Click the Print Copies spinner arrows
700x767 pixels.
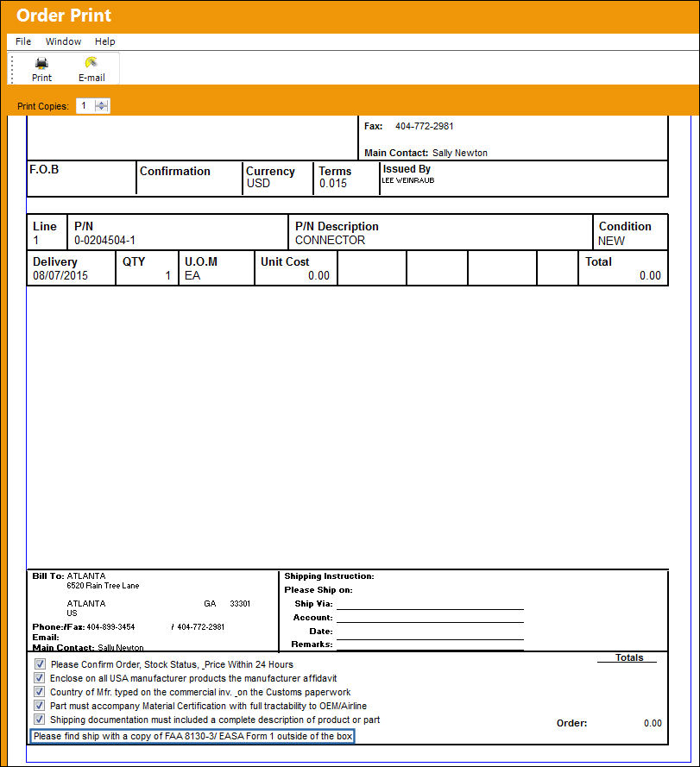[x=101, y=105]
